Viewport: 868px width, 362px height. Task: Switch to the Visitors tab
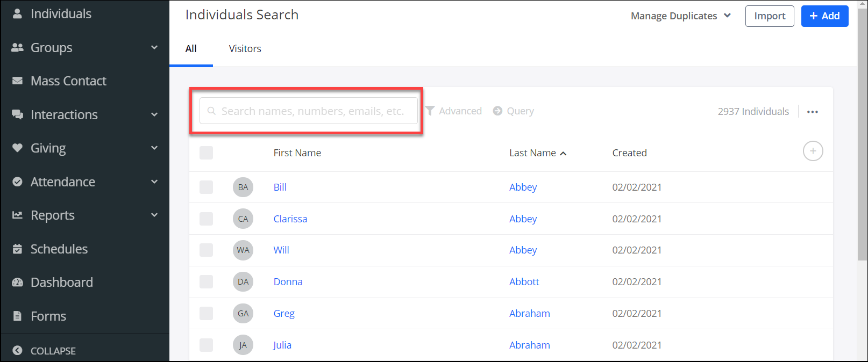245,49
